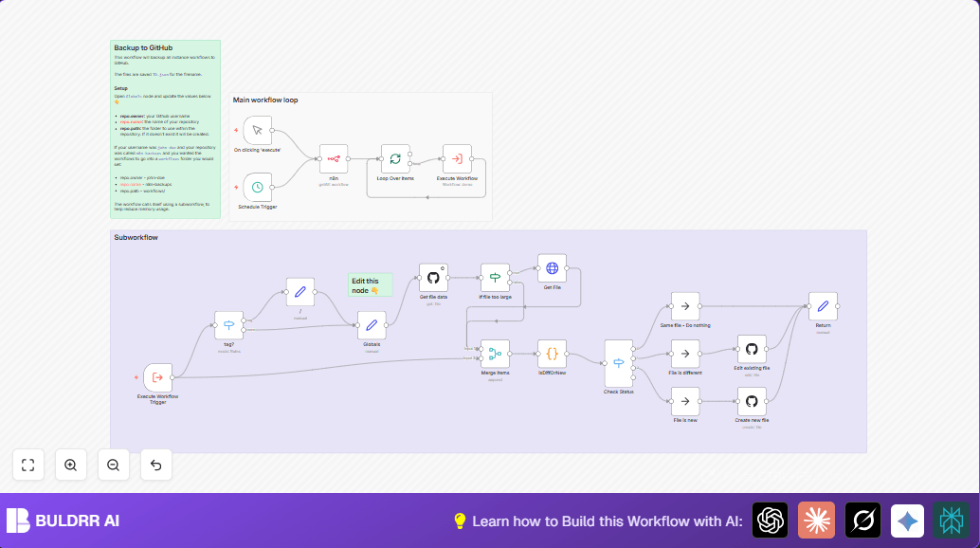The image size is (980, 548).
Task: Select the Check Status switch node
Action: (x=619, y=363)
